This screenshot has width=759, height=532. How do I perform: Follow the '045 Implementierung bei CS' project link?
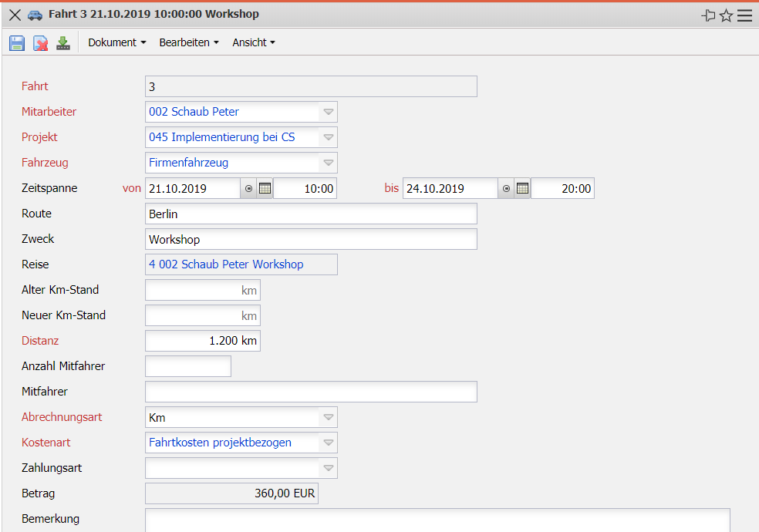coord(222,137)
